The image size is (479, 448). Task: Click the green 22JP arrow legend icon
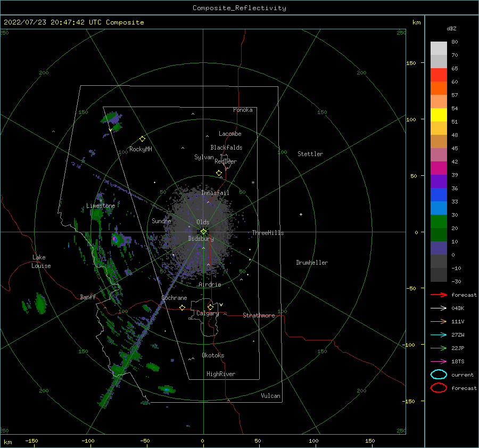[x=439, y=348]
